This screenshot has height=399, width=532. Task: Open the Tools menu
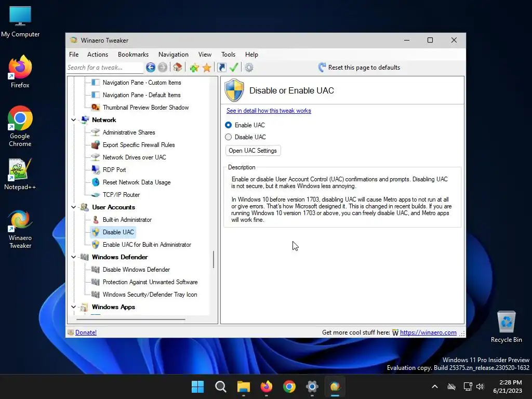pyautogui.click(x=229, y=54)
